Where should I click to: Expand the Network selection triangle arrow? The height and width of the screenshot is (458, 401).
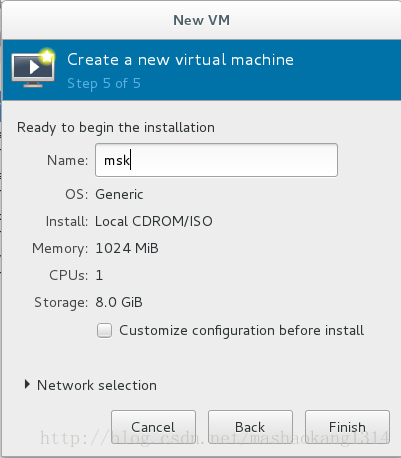click(27, 385)
